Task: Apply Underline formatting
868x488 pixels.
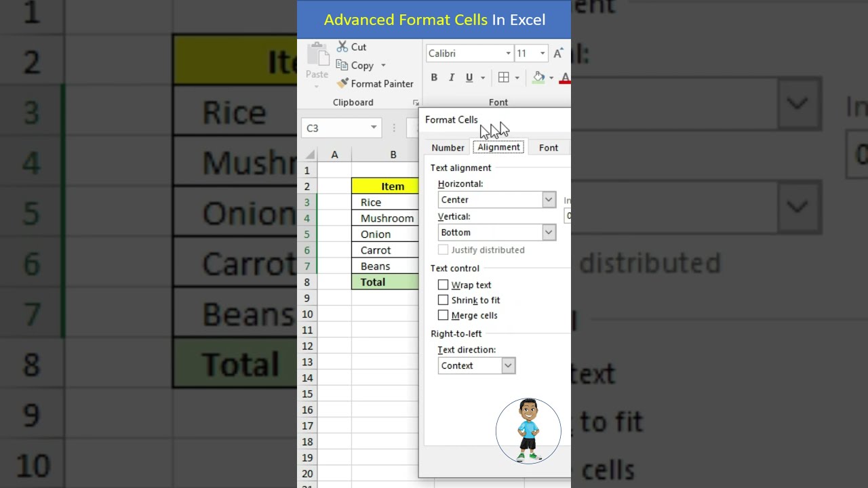Action: [469, 78]
